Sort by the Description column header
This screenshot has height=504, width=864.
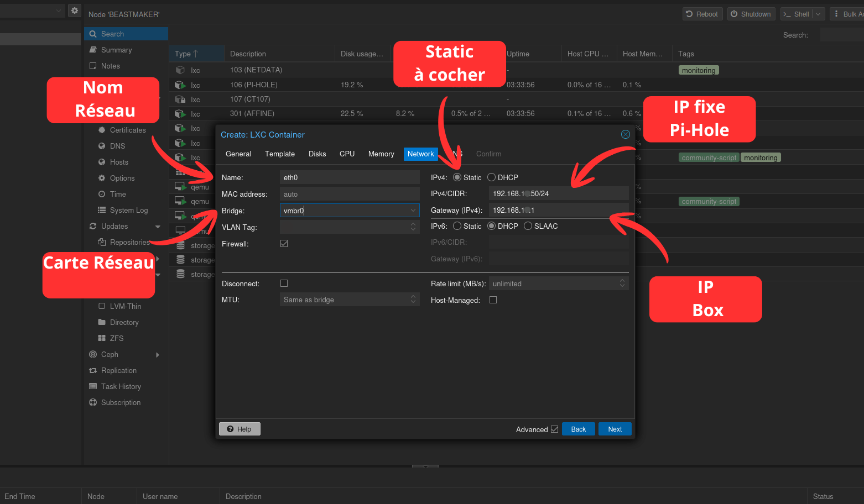click(279, 54)
